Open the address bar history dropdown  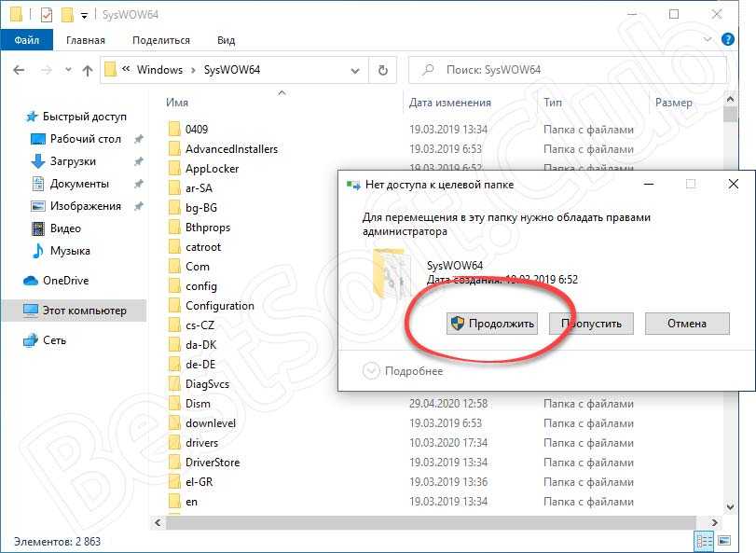[x=355, y=70]
